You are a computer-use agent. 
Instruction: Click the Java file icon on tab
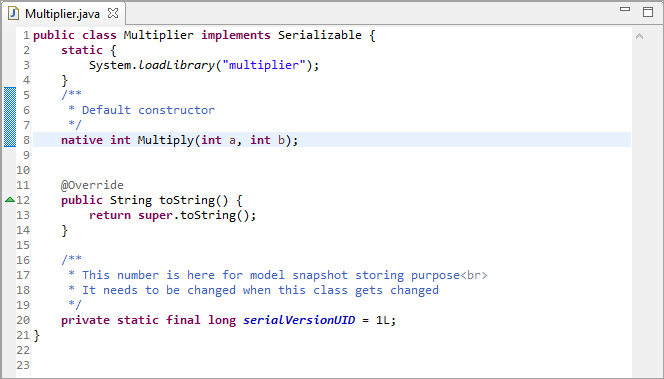point(14,14)
